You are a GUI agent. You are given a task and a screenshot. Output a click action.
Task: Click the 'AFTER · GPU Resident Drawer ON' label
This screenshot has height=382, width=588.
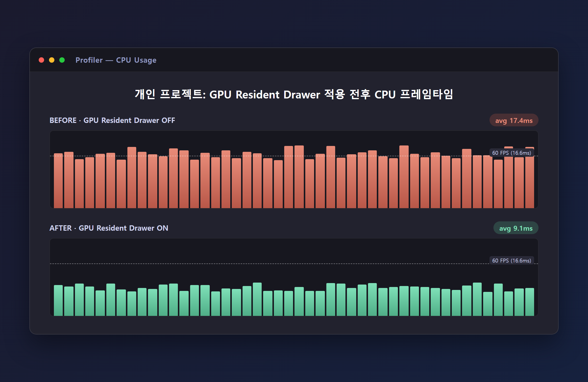click(x=109, y=228)
